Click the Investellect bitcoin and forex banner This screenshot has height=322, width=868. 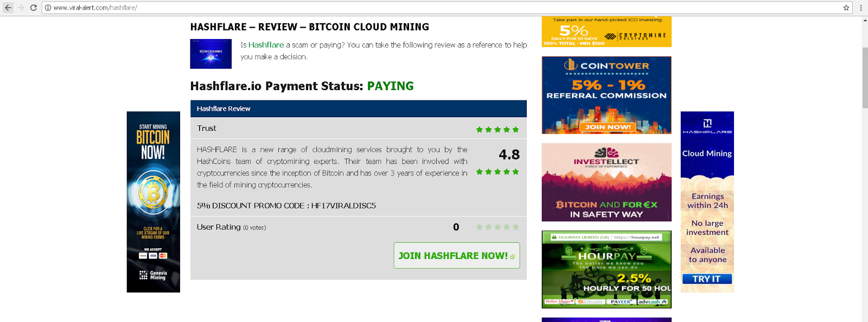607,182
